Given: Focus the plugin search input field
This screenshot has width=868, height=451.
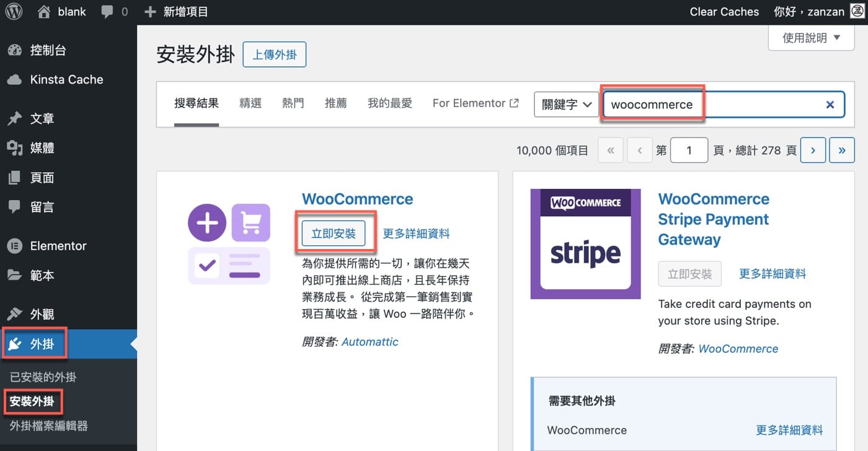Looking at the screenshot, I should pos(723,105).
